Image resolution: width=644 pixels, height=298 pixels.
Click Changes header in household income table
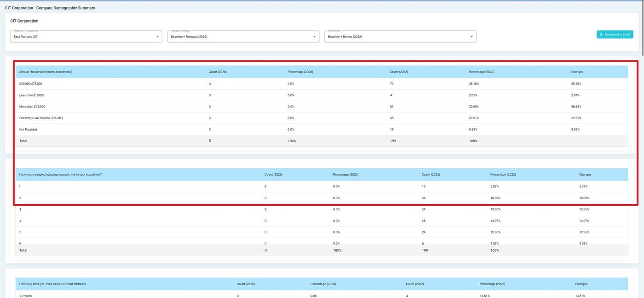[x=577, y=72]
